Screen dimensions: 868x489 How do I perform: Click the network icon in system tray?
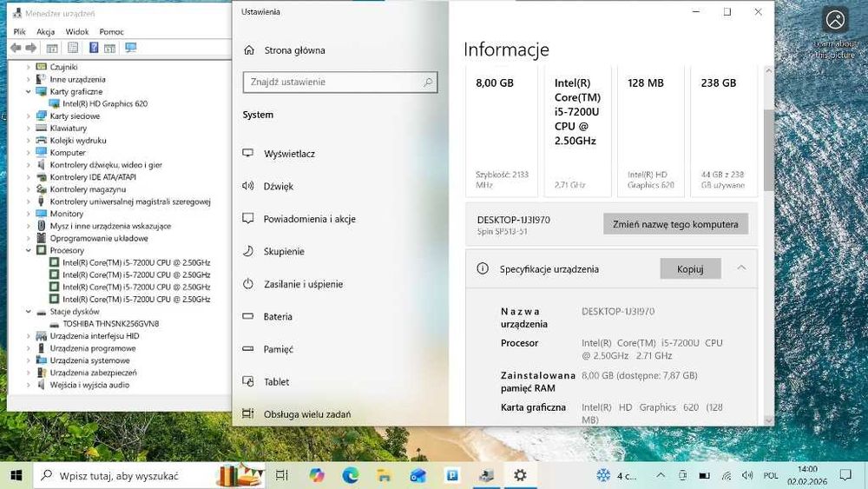[727, 476]
